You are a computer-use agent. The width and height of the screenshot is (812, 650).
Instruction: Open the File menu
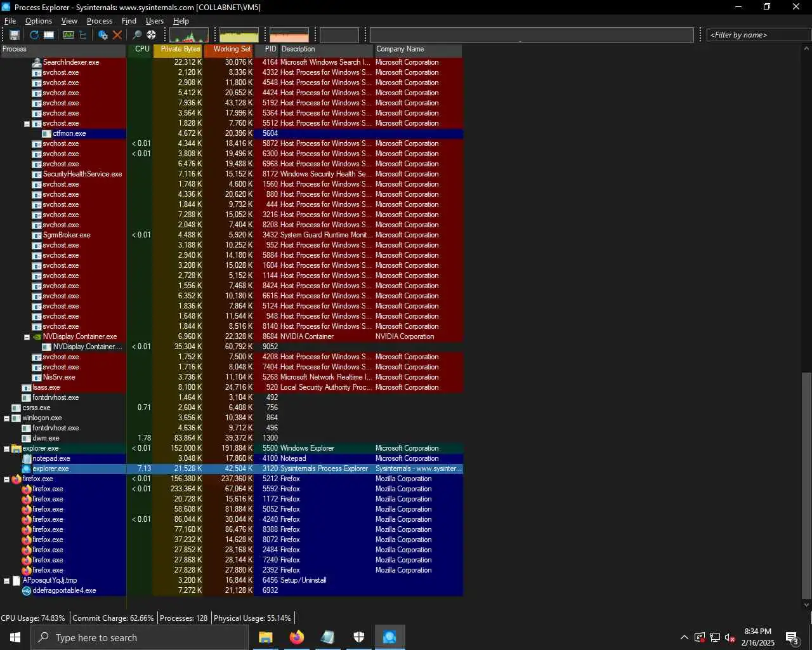pyautogui.click(x=10, y=21)
